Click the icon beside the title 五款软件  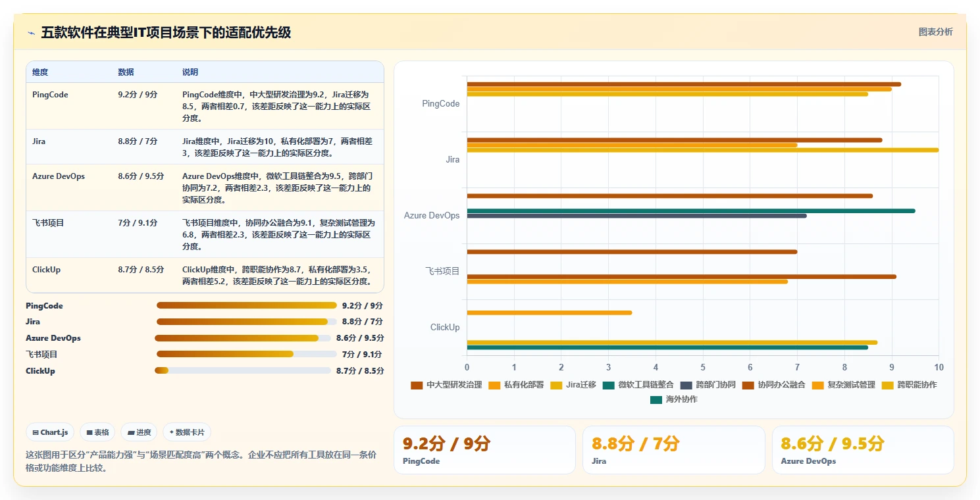pyautogui.click(x=31, y=33)
